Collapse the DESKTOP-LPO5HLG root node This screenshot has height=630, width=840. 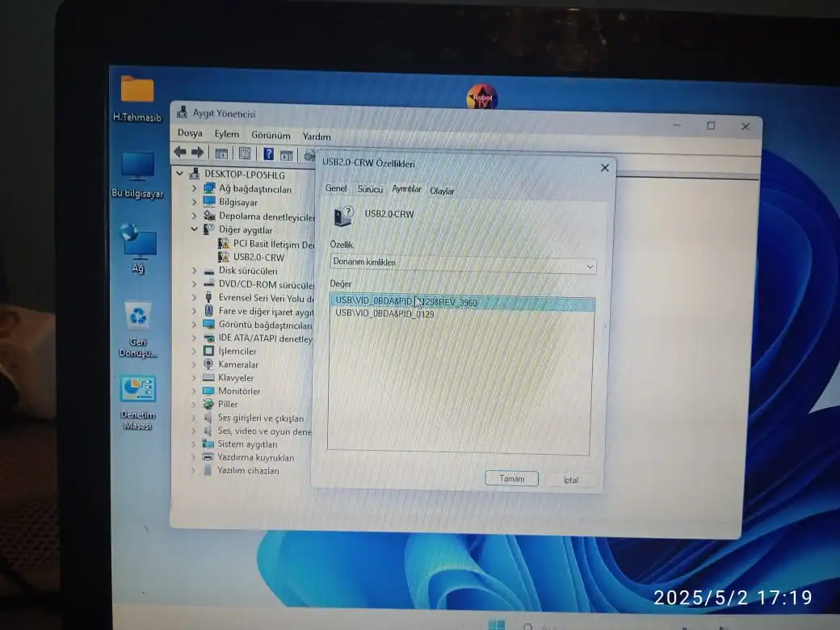tap(180, 173)
